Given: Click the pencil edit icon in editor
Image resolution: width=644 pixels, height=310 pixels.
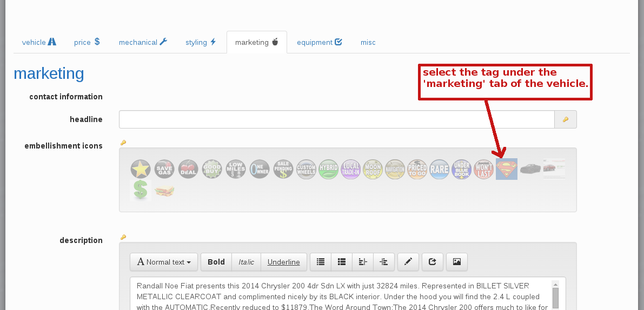Looking at the screenshot, I should click(x=408, y=262).
